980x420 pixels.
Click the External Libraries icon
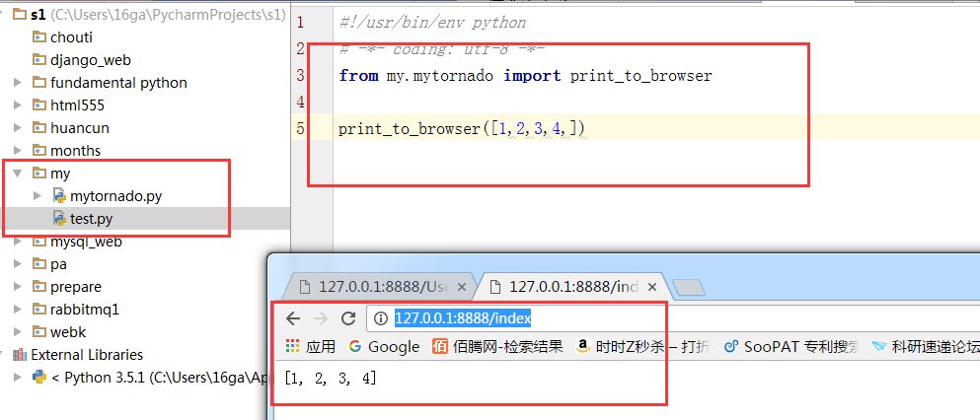[20, 355]
